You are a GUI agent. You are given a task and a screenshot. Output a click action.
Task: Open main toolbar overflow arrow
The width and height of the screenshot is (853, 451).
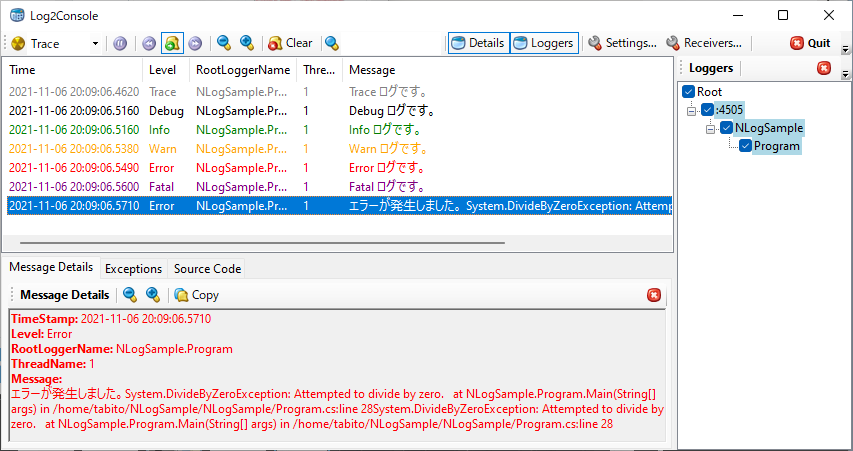click(845, 50)
